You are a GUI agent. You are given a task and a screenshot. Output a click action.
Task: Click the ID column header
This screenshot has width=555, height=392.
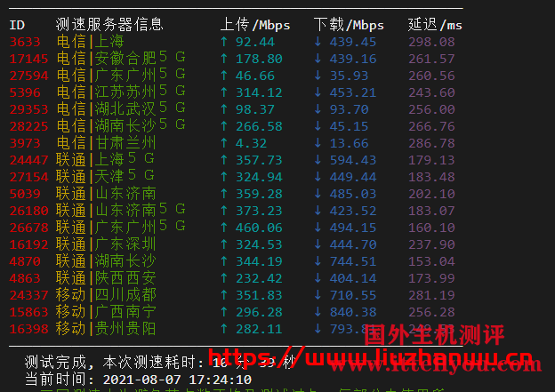(17, 25)
